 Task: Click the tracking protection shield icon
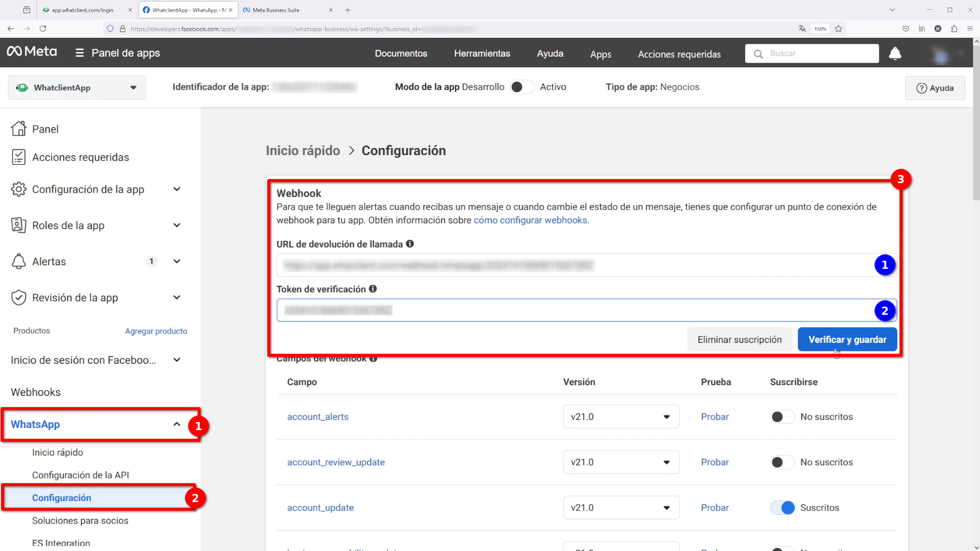[110, 29]
